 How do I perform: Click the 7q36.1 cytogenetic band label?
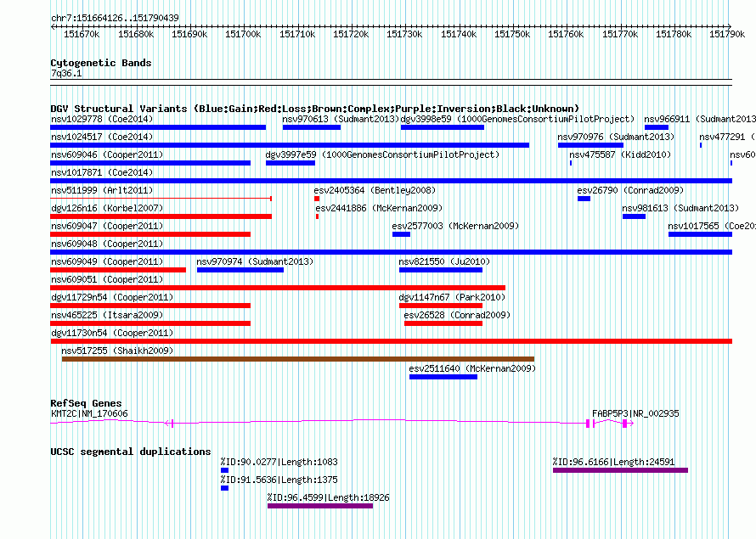coord(66,73)
